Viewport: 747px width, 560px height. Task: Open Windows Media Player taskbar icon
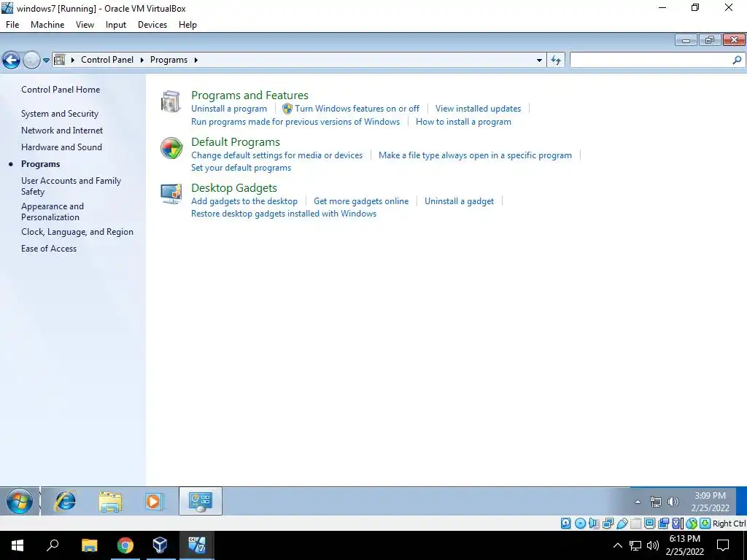tap(155, 502)
